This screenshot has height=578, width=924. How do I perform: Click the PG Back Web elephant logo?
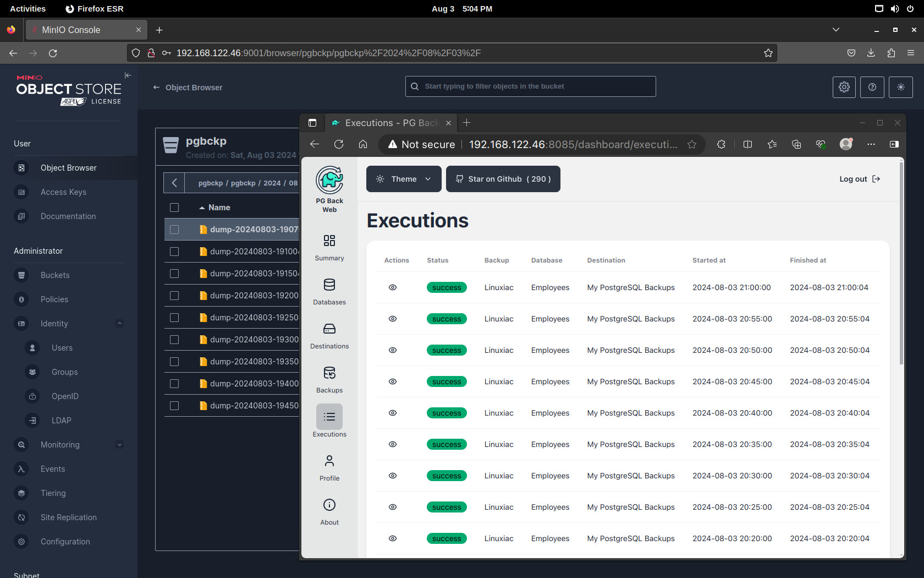coord(329,180)
